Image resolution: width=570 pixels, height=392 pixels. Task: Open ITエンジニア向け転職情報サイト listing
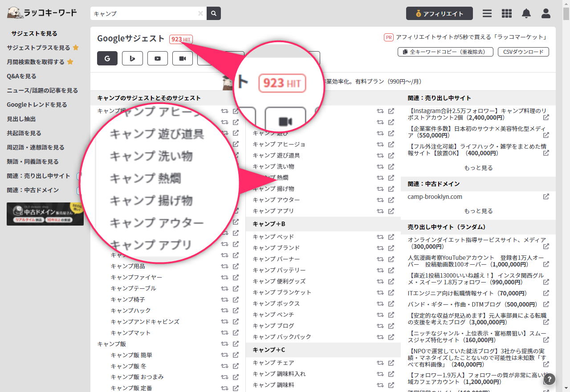[x=467, y=293]
